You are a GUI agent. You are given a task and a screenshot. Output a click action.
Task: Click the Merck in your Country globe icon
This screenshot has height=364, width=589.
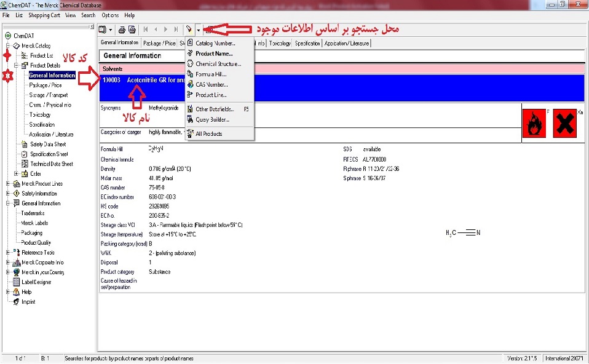point(17,272)
